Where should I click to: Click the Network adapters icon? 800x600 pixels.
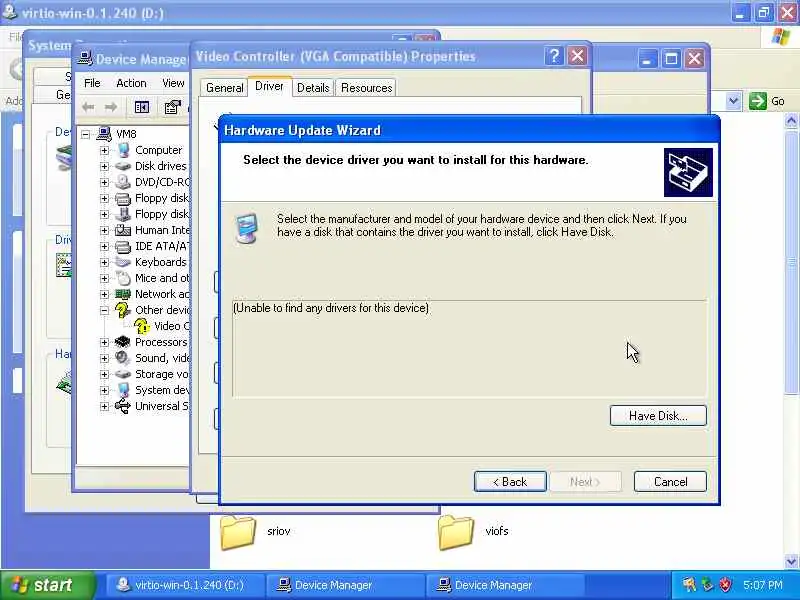click(123, 294)
